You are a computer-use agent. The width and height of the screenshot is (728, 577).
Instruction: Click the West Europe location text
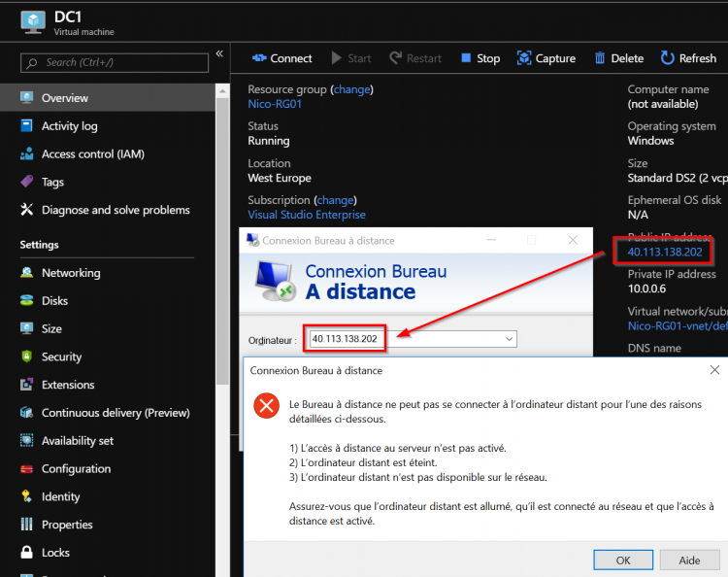point(280,178)
